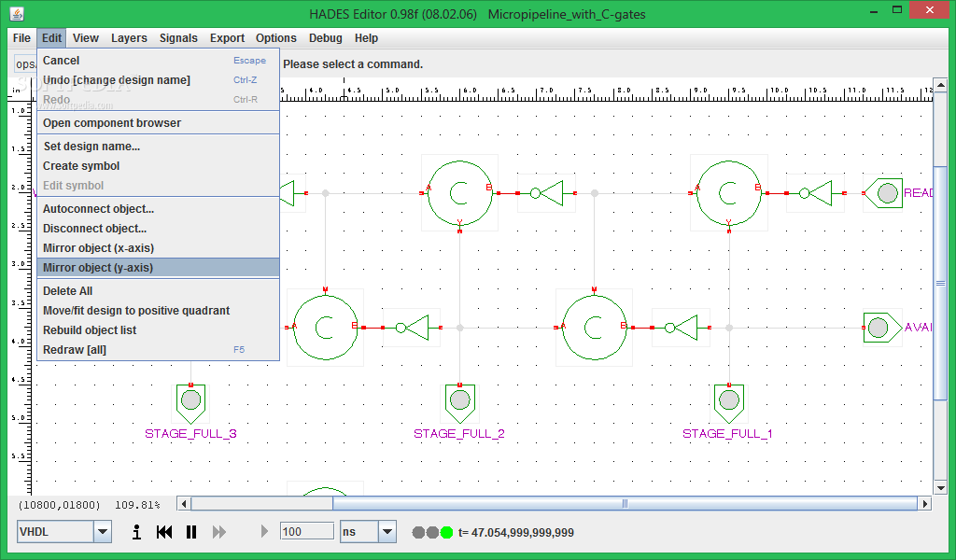Choose Cancel from Edit menu
This screenshot has width=956, height=560.
click(x=158, y=61)
